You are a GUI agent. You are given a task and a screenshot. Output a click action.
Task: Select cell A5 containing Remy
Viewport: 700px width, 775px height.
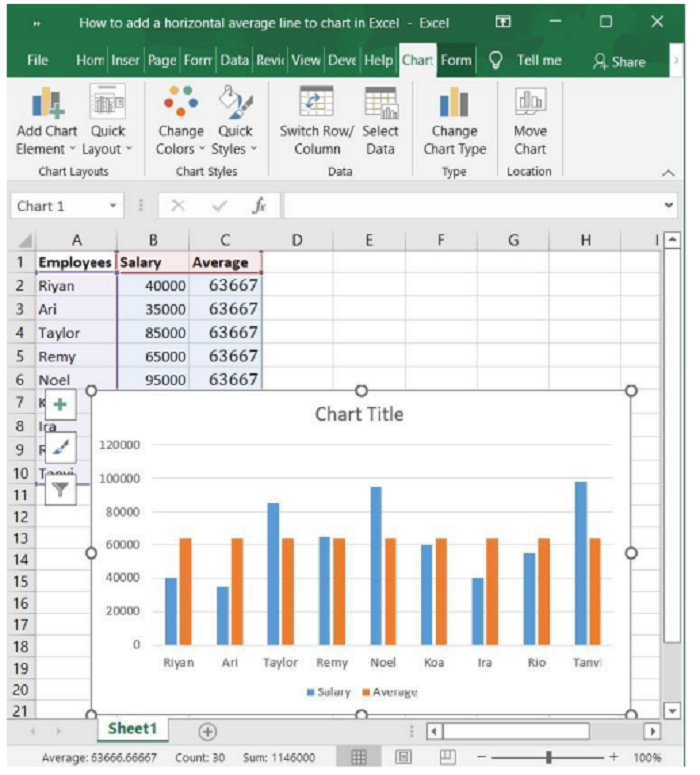tap(76, 356)
